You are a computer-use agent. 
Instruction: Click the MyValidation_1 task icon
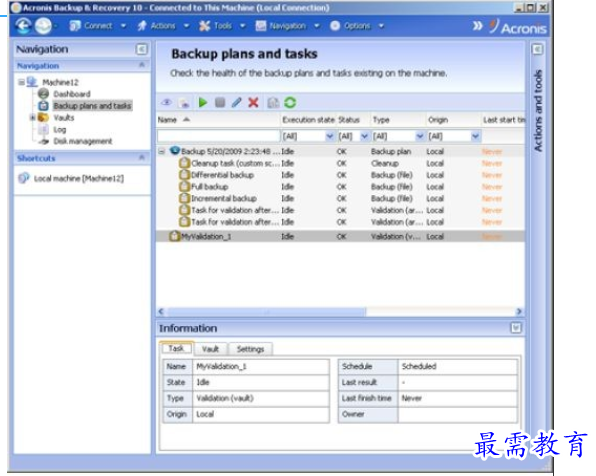(174, 236)
